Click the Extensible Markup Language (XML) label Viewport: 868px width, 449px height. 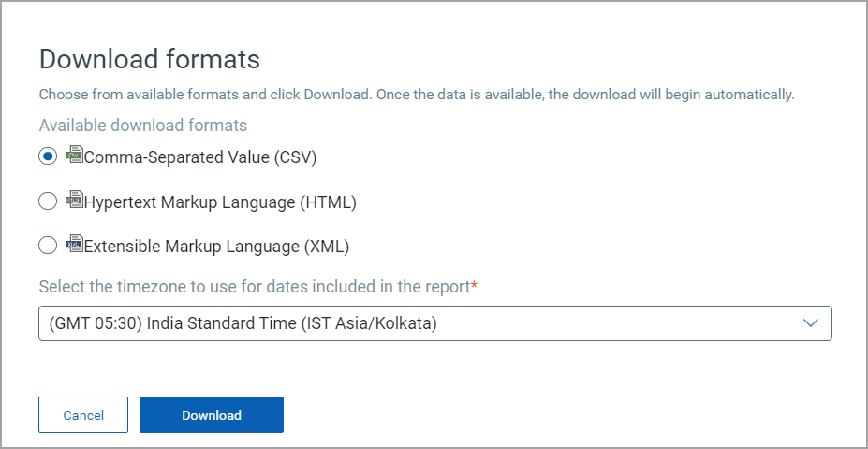coord(217,247)
